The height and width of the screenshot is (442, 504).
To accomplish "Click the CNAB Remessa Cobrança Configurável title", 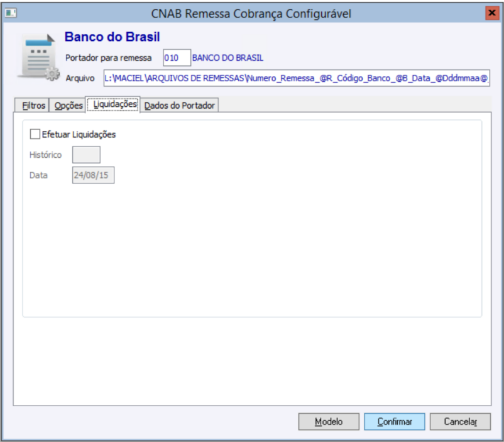I will point(251,13).
